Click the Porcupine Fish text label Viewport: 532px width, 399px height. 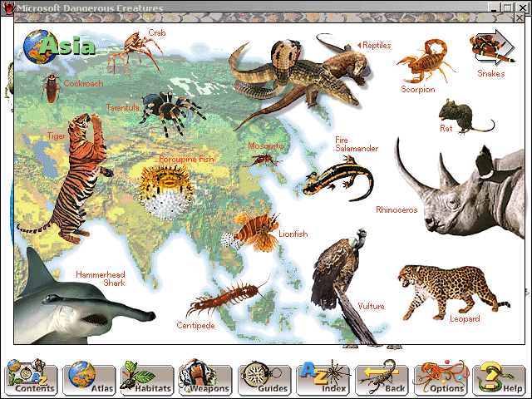(186, 159)
